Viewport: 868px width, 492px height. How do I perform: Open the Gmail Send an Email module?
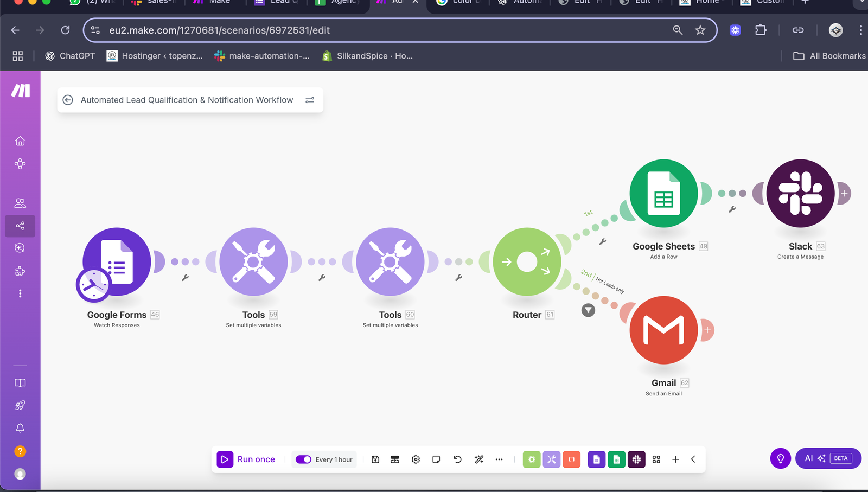(x=663, y=330)
